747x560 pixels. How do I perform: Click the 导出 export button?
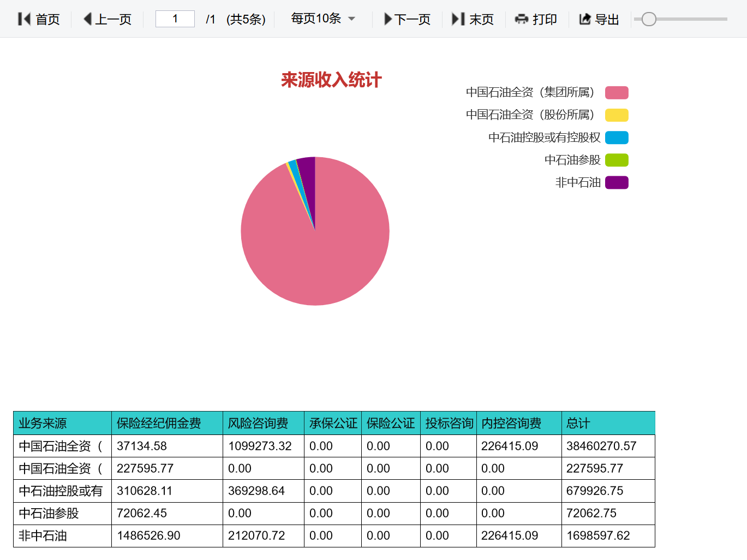[599, 19]
